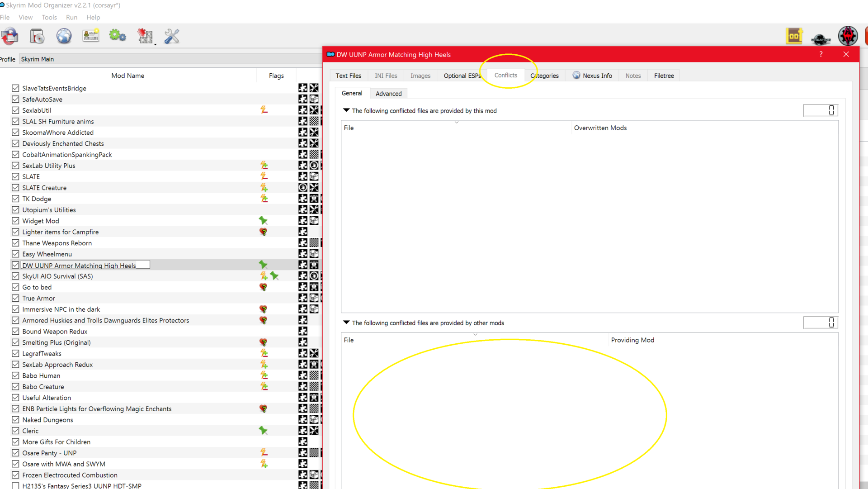Sort mod list by Mod Name header
868x489 pixels.
(128, 76)
